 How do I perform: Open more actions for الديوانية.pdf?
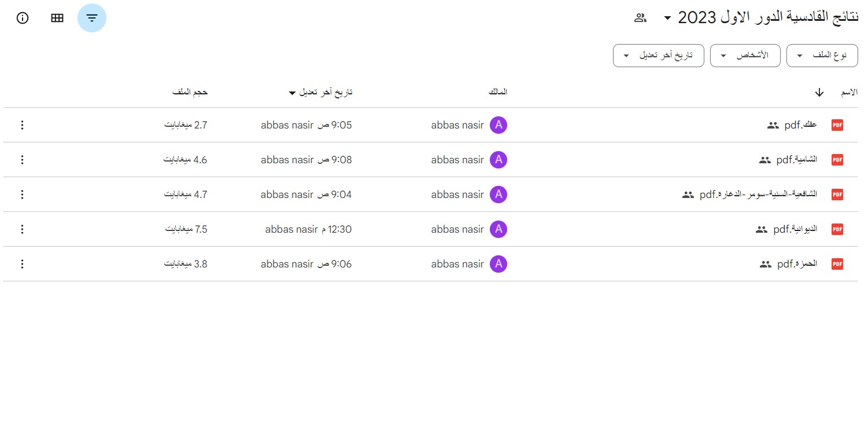22,229
